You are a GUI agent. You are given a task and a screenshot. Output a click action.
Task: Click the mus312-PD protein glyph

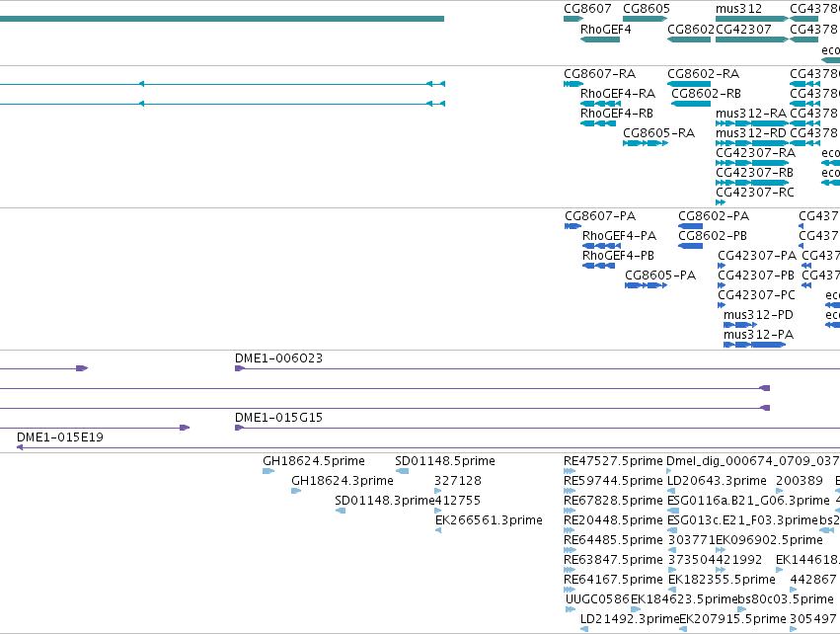tap(740, 325)
